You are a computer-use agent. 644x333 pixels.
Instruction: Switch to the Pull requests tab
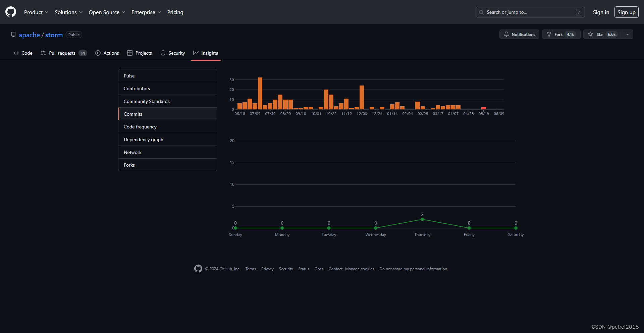(64, 53)
